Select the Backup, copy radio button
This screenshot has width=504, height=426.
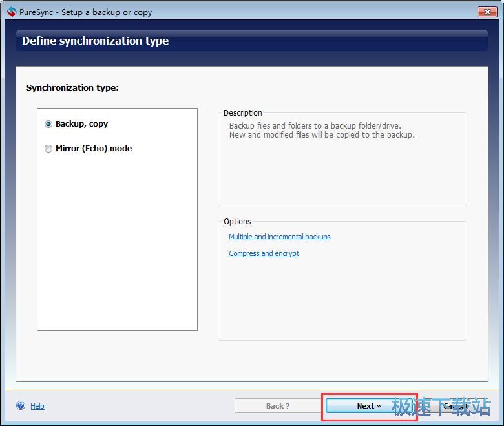[x=48, y=124]
